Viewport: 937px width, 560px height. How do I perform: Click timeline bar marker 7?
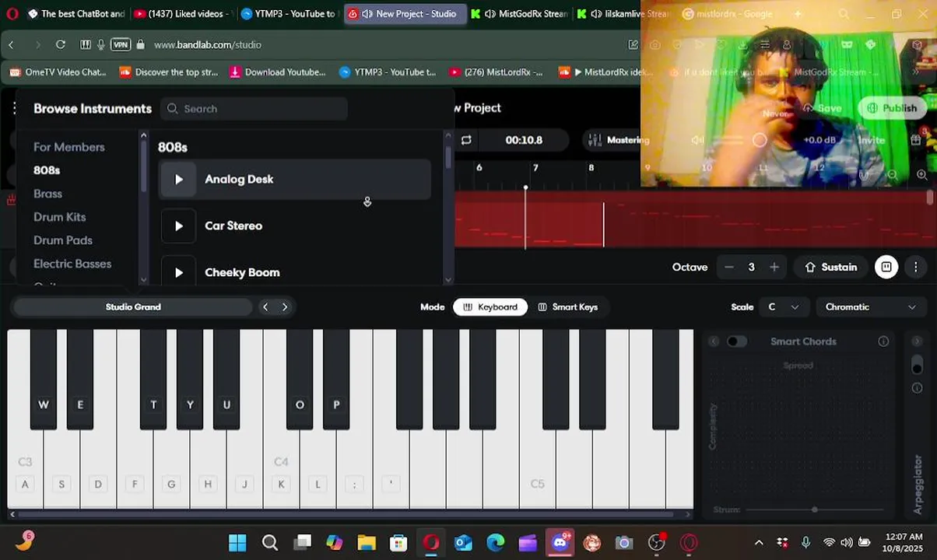pyautogui.click(x=535, y=168)
